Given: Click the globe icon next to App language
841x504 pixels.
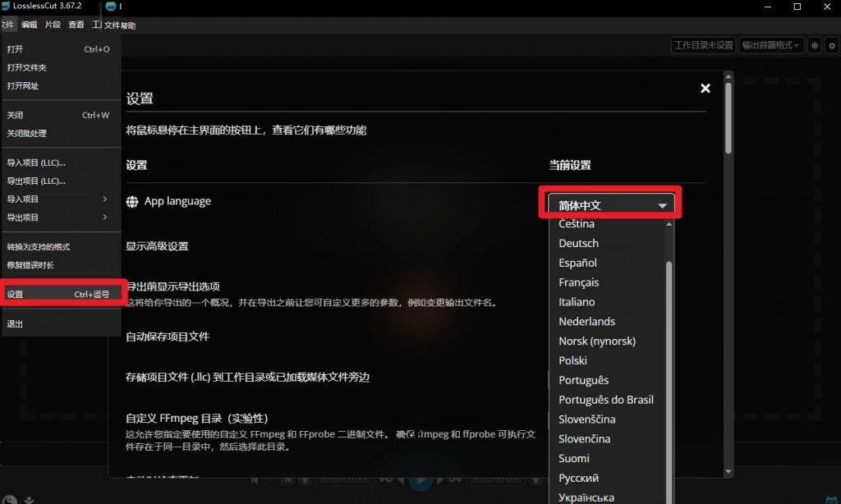Looking at the screenshot, I should tap(133, 200).
